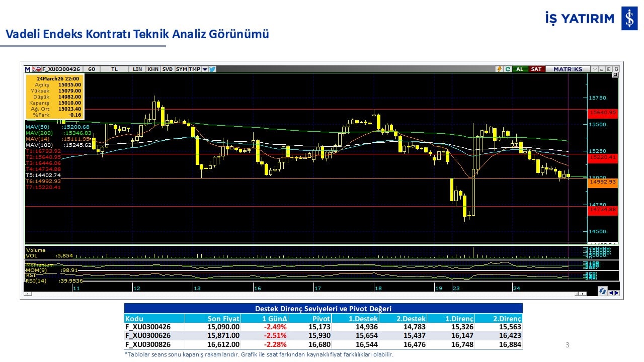Click the chart horizontal scrollbar right arrow
The image size is (644, 362).
(584, 294)
